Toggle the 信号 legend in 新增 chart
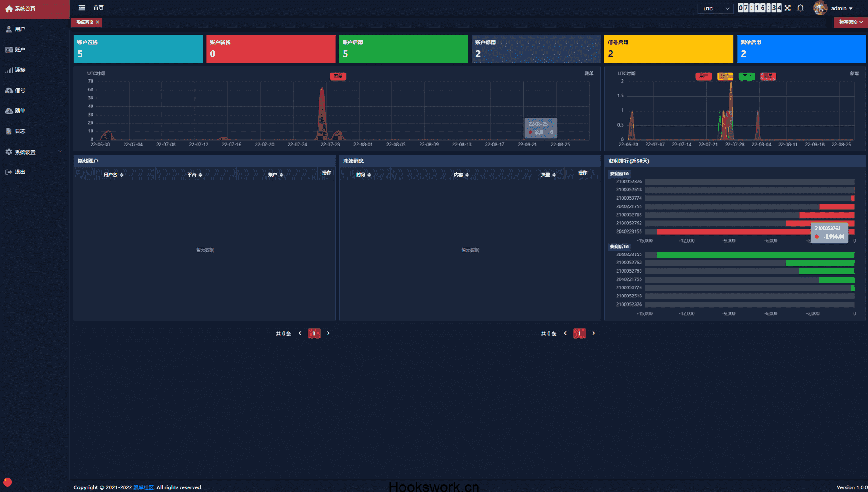 click(747, 76)
